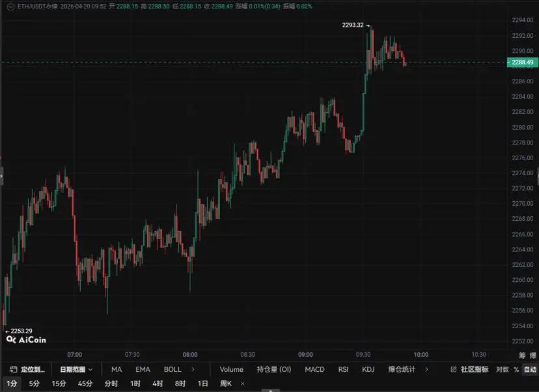Click the 爆 liquidation icon
The image size is (539, 392).
click(532, 355)
